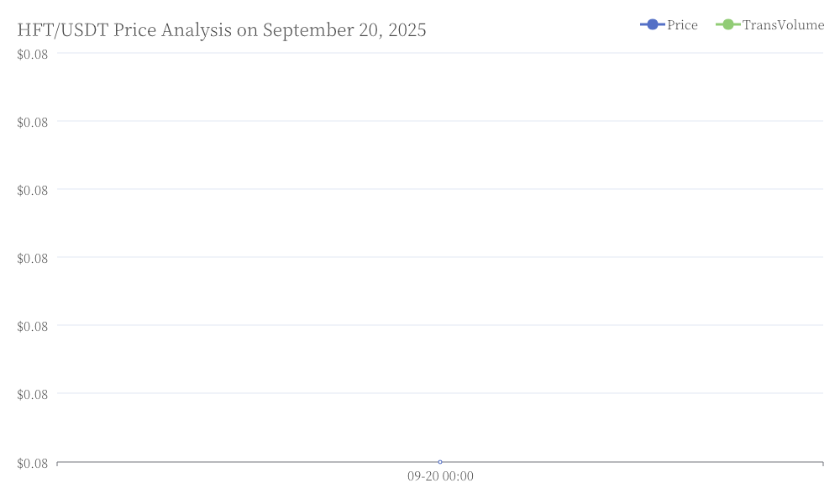Click the bottom $0.08 baseline axis label
840x504 pixels.
pos(32,464)
